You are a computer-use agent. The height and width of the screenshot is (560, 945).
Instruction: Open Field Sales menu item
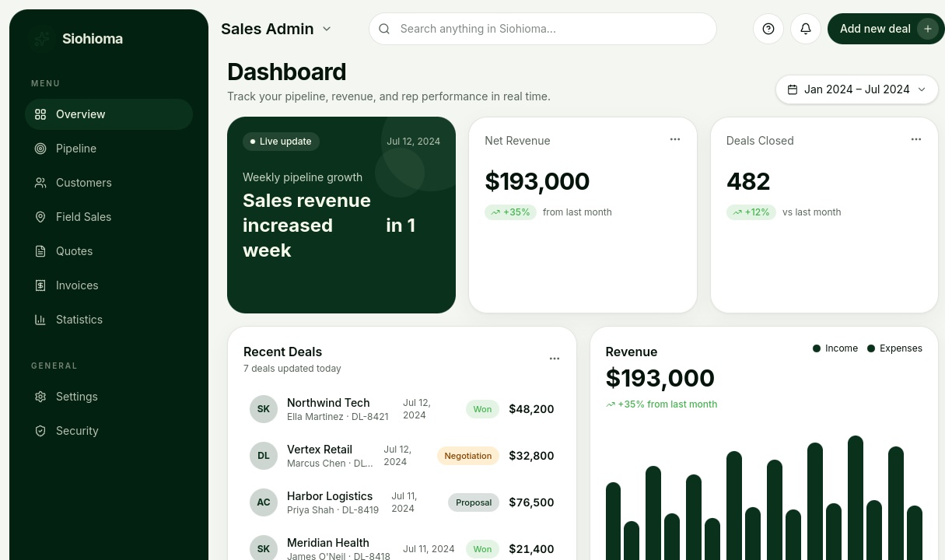coord(109,217)
